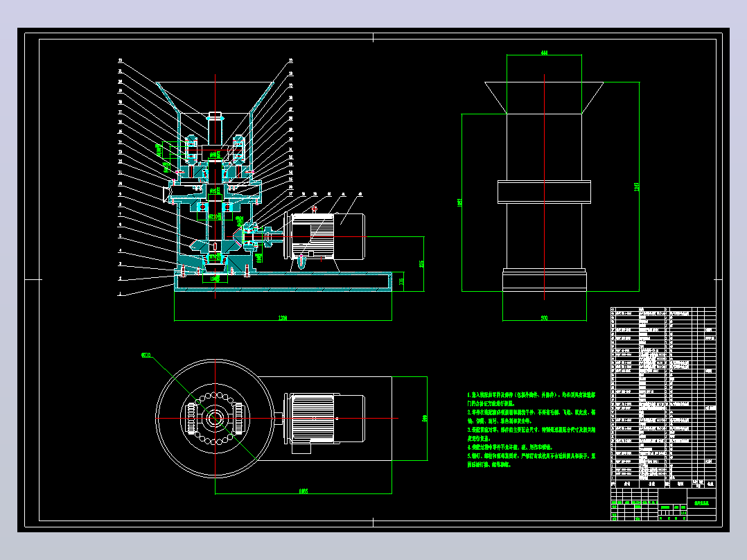Click the "1055" dimension under the plan view

click(303, 491)
